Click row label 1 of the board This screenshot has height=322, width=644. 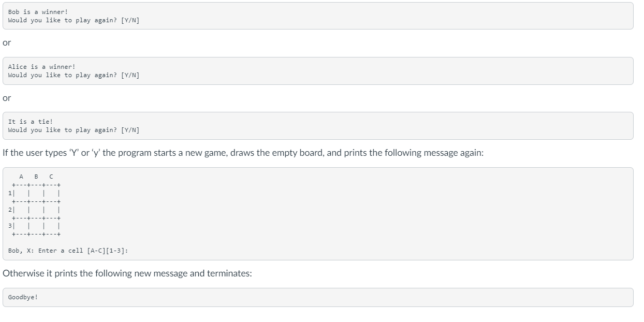[x=10, y=193]
